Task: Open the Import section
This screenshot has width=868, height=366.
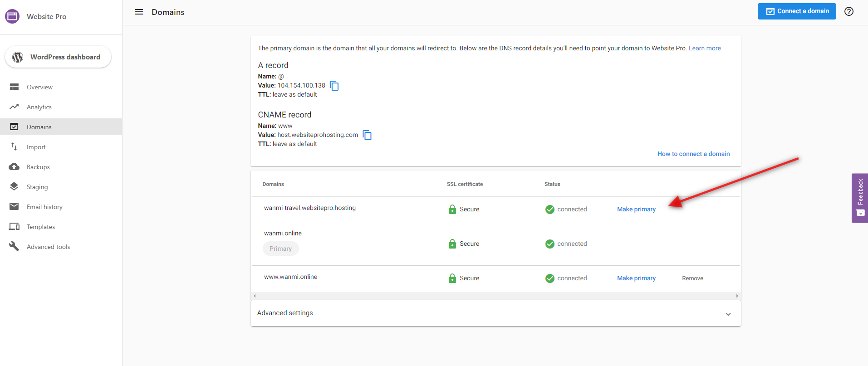Action: click(61, 147)
